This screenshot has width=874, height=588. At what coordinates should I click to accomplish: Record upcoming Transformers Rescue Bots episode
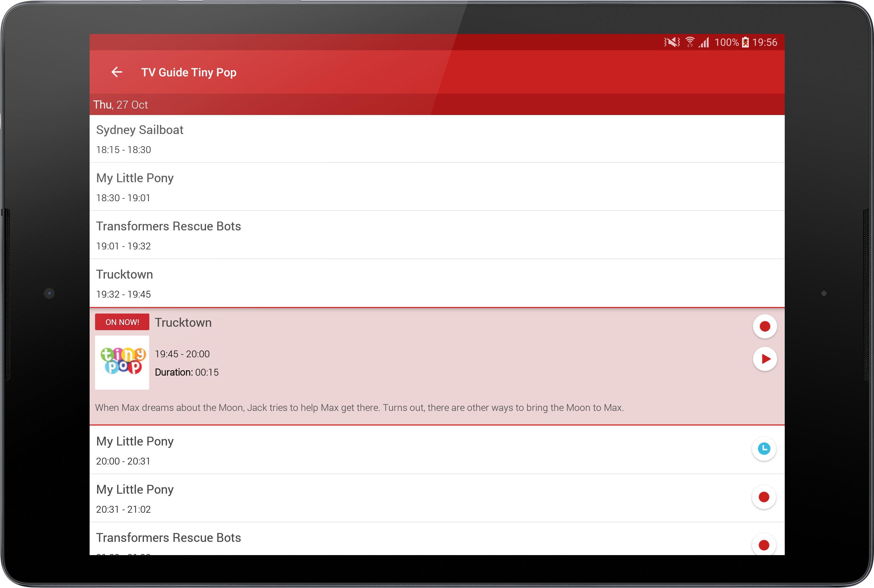click(764, 545)
